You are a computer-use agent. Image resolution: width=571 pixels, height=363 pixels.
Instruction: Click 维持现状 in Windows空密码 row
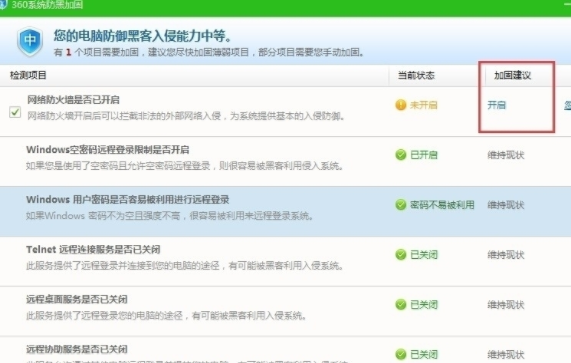point(506,155)
